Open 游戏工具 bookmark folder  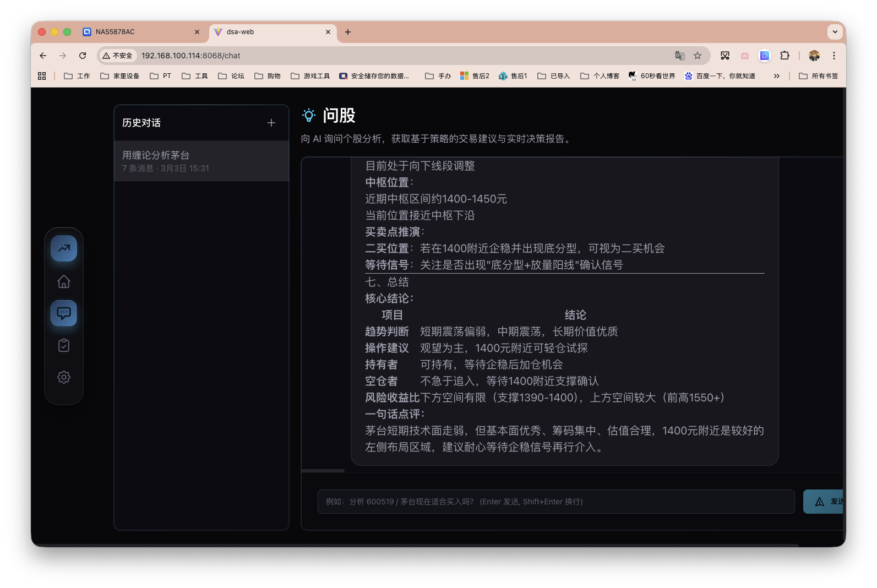click(x=311, y=76)
